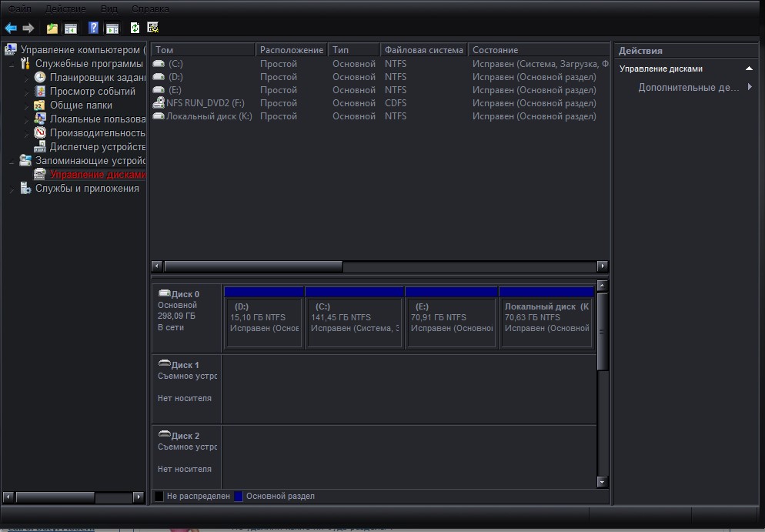Viewport: 765px width, 532px height.
Task: Expand the Просмотр событий node
Action: [x=26, y=92]
